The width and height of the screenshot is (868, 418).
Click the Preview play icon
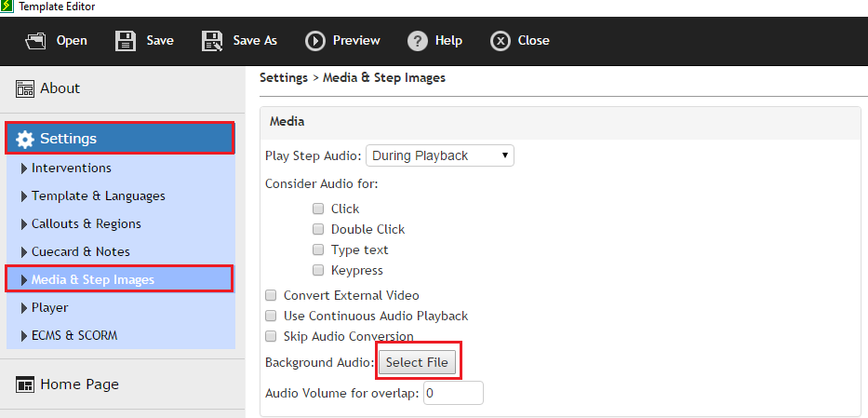pyautogui.click(x=315, y=40)
